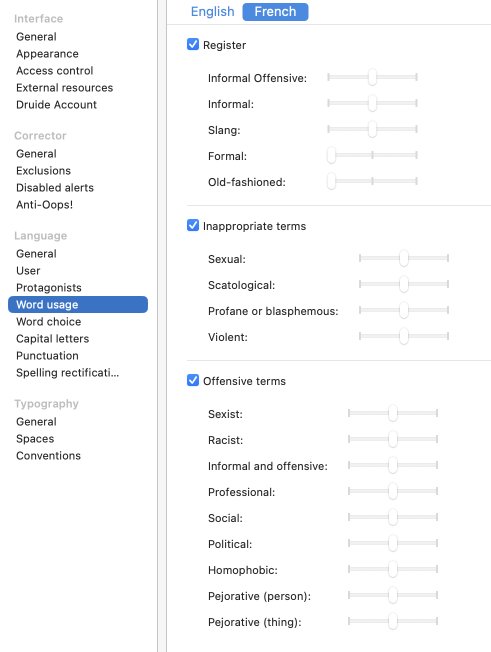Click the Informal Offensive slider handle
The image size is (491, 652).
pos(372,77)
